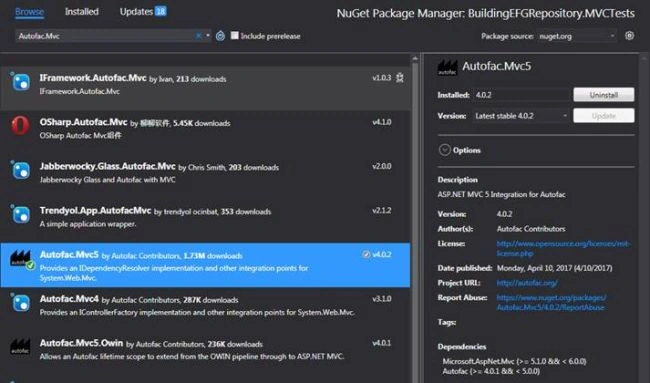Screen dimensions: 650x383
Task: Open Version Latest stable 4.0.2 dropdown
Action: point(521,116)
